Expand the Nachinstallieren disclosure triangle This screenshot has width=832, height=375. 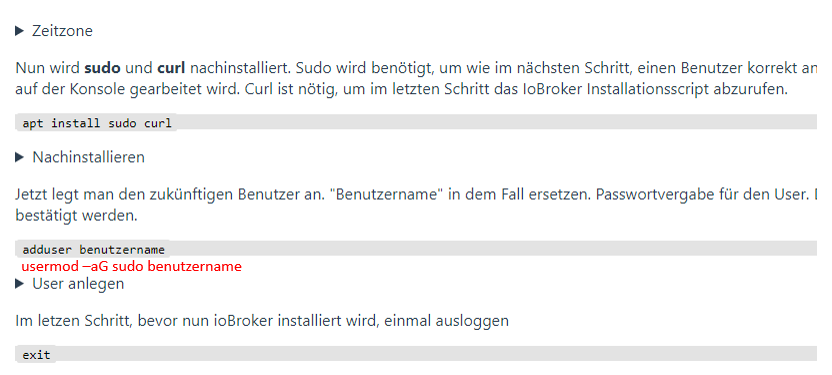(20, 157)
